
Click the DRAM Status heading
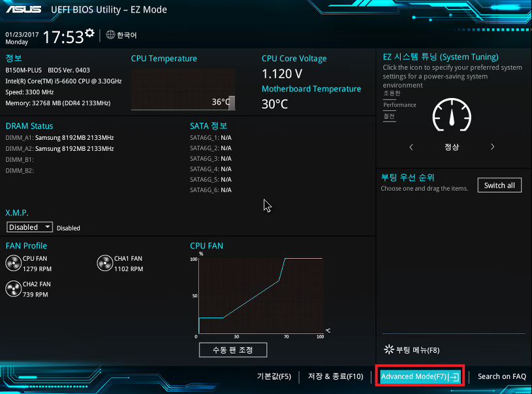click(29, 125)
